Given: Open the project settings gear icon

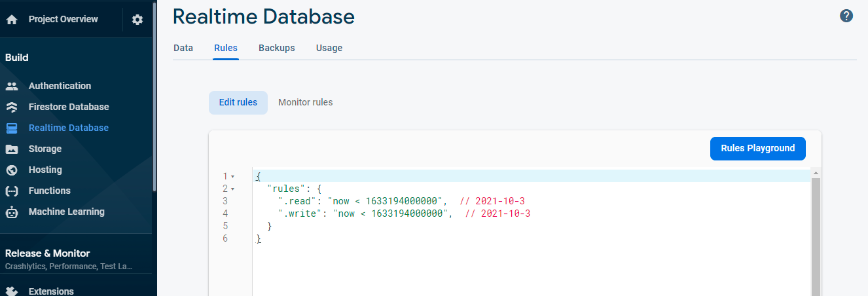Looking at the screenshot, I should [x=137, y=20].
